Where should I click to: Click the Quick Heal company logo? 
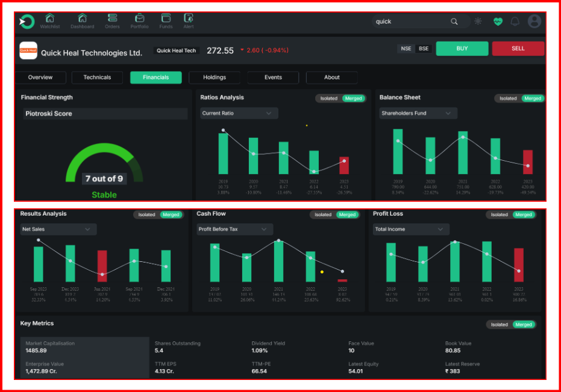[x=28, y=51]
